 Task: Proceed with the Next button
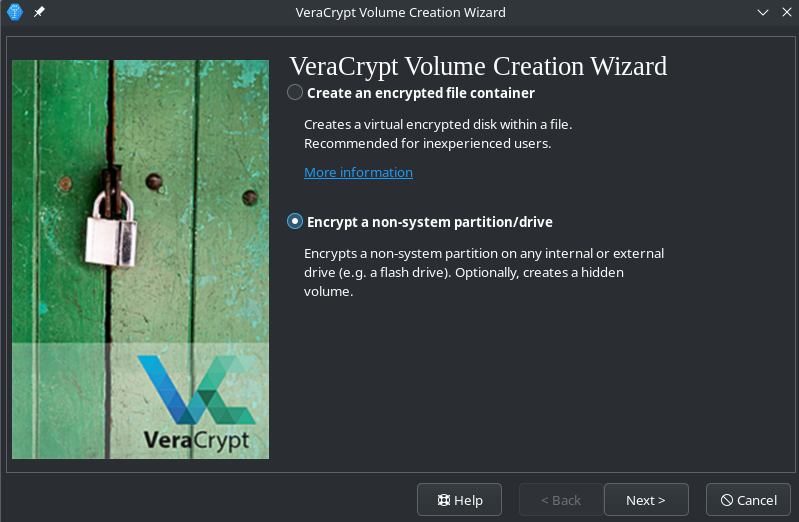[x=646, y=500]
